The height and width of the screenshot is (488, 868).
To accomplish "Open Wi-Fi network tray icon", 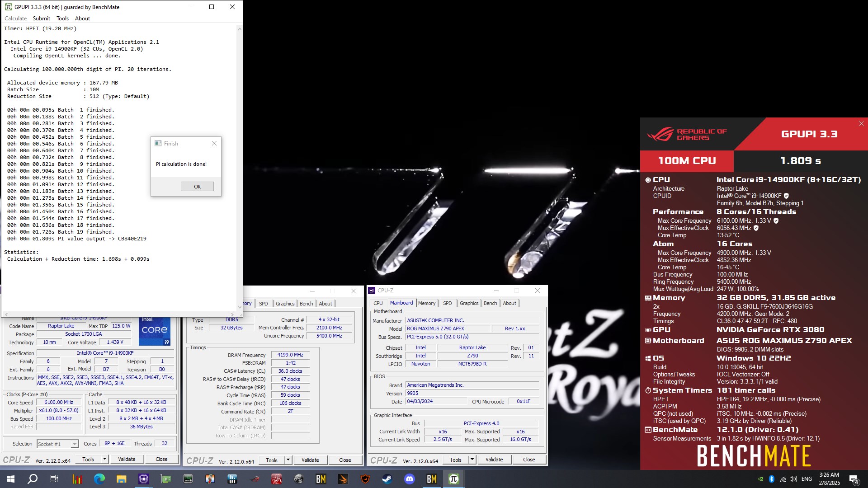I will 783,479.
